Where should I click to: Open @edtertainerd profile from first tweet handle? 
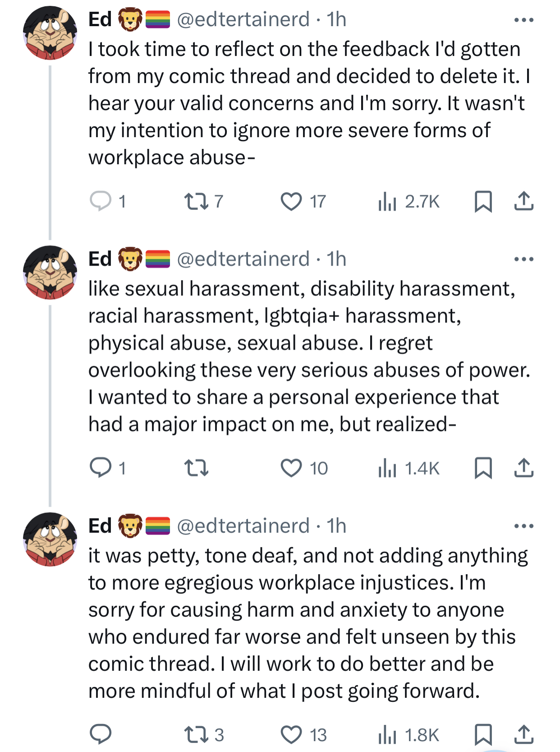[243, 19]
